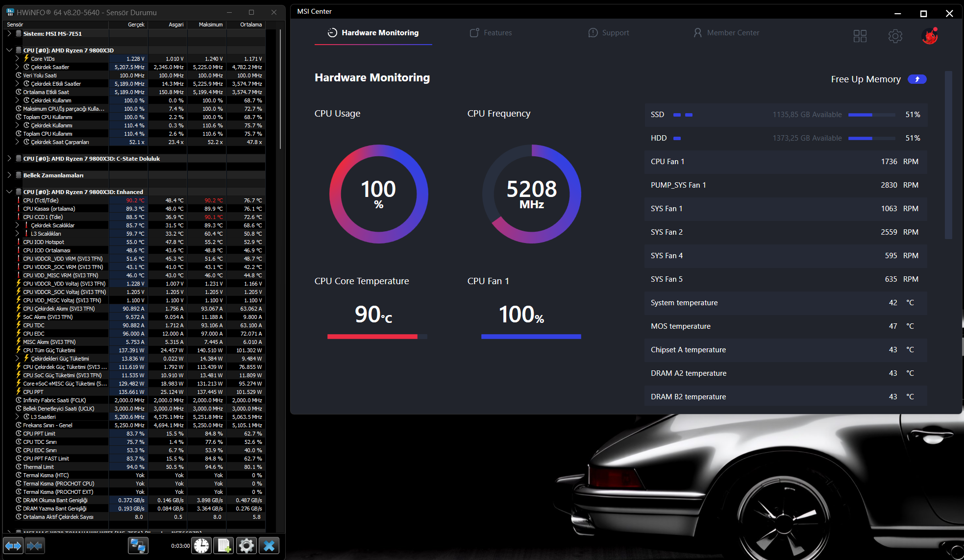Click the HWiNFO app icon in its title bar

[10, 12]
